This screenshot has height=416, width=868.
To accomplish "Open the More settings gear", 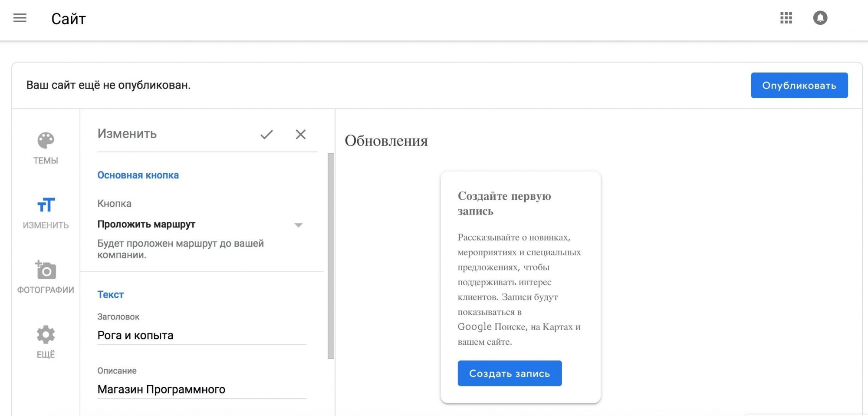I will tap(46, 334).
